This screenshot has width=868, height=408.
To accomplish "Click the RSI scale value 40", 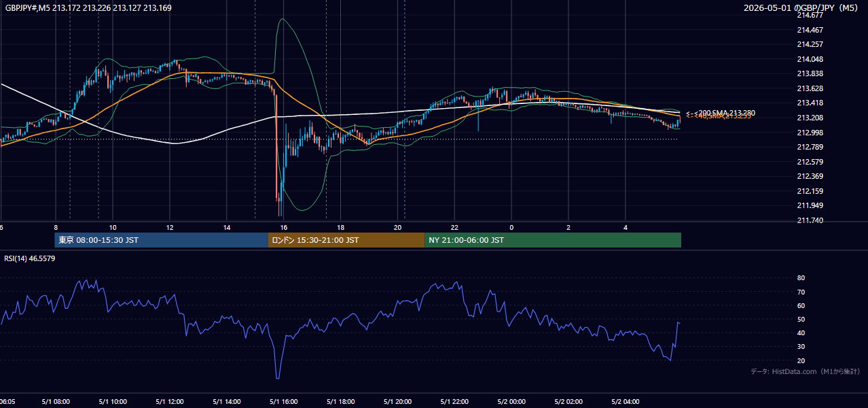I will click(801, 333).
